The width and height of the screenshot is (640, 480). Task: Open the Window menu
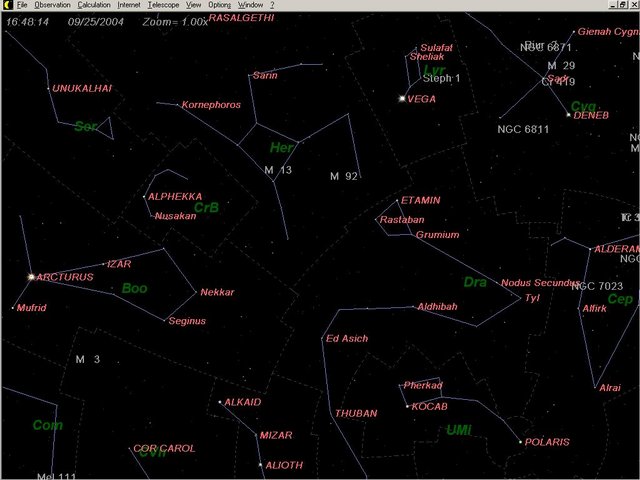point(249,5)
